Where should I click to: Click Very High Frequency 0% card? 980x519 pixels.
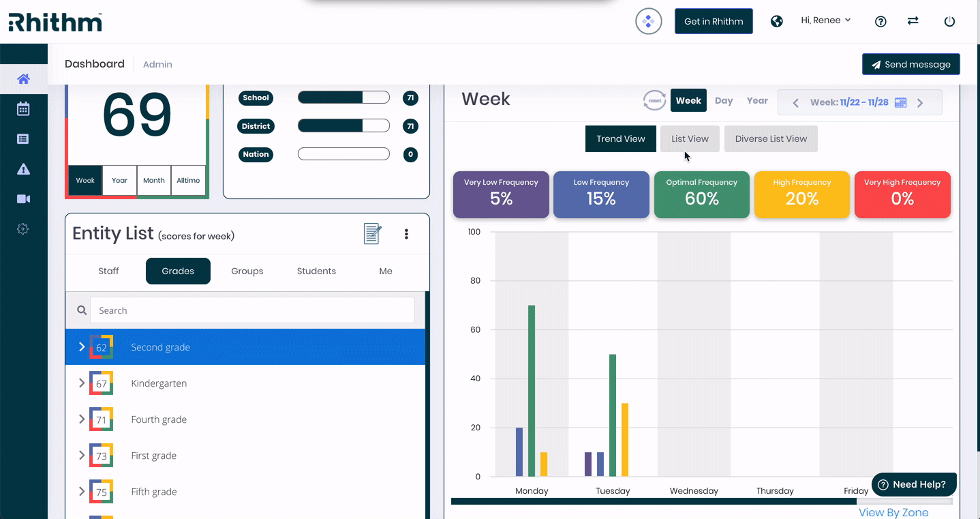point(902,194)
